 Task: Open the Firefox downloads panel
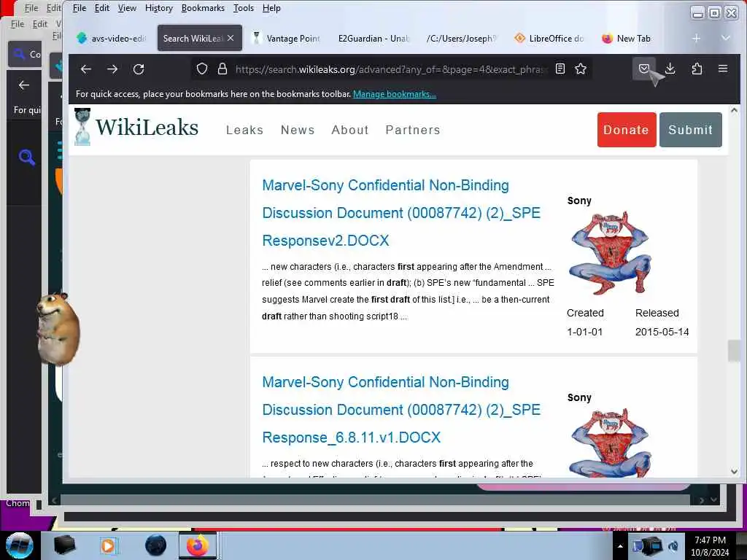pos(670,69)
